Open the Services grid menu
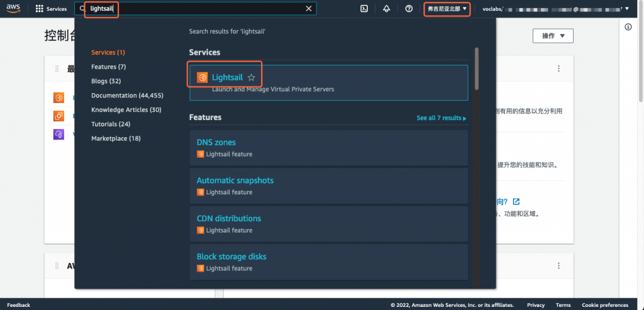Viewport: 644px width, 310px height. point(51,9)
